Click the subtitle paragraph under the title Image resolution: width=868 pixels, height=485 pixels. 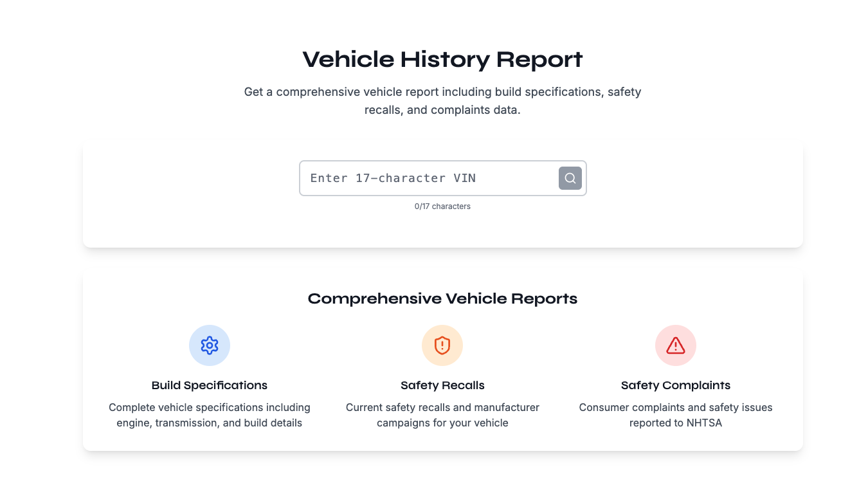(x=442, y=100)
